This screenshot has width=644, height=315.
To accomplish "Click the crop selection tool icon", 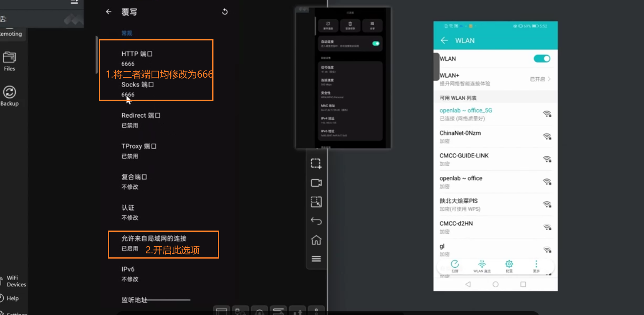I will coord(316,202).
